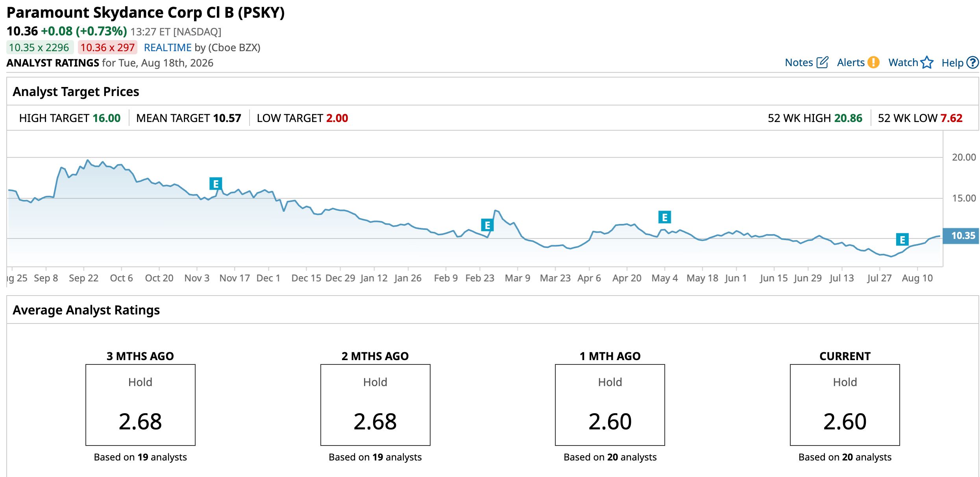
Task: Click the Dec 15 date on chart axis
Action: (306, 278)
